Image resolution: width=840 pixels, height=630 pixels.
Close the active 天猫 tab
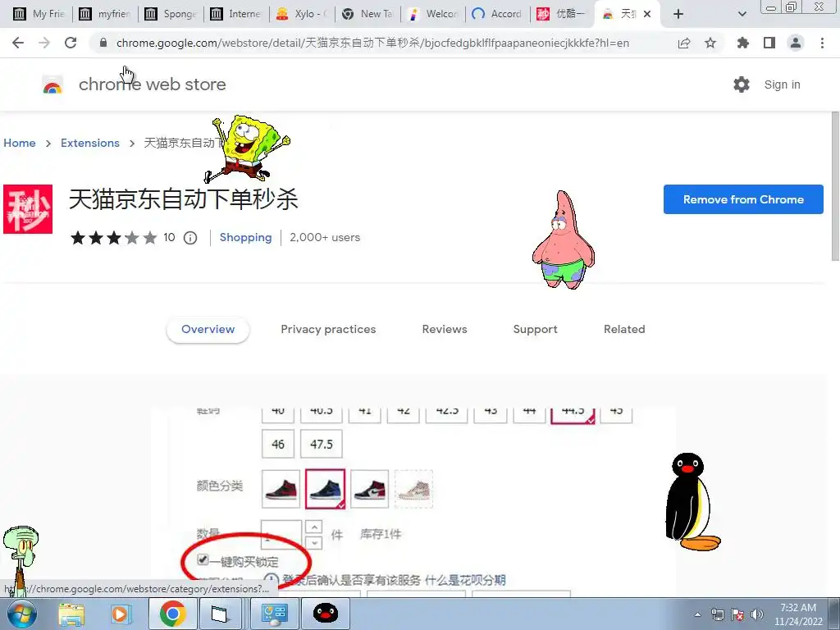tap(647, 14)
